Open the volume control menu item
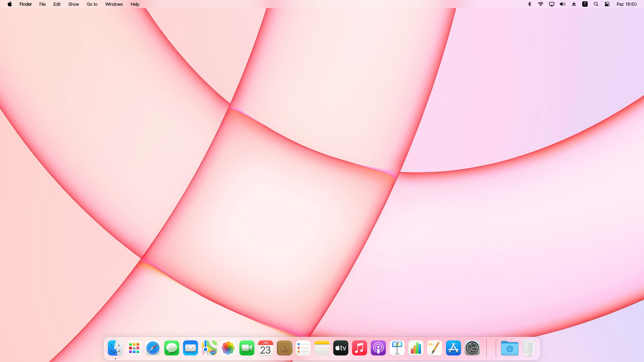 click(x=562, y=4)
